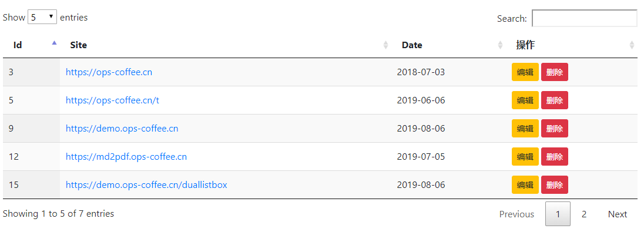
Task: Edit (编辑) the row with Id 5
Action: [x=525, y=100]
